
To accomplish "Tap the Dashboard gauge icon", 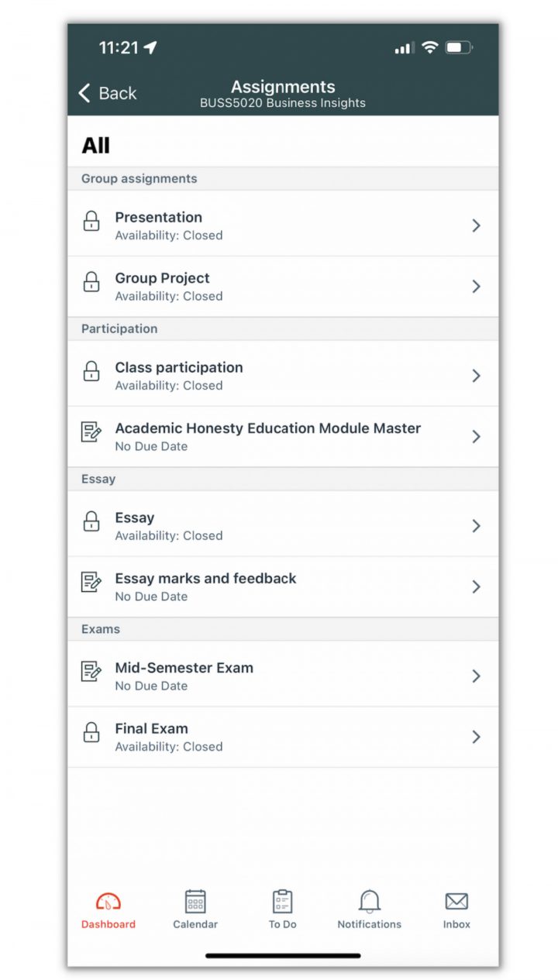I will (x=108, y=902).
